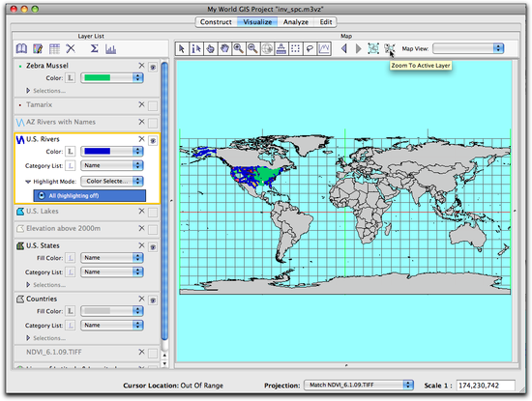Open the Sigma summary statistics tool

pos(95,49)
